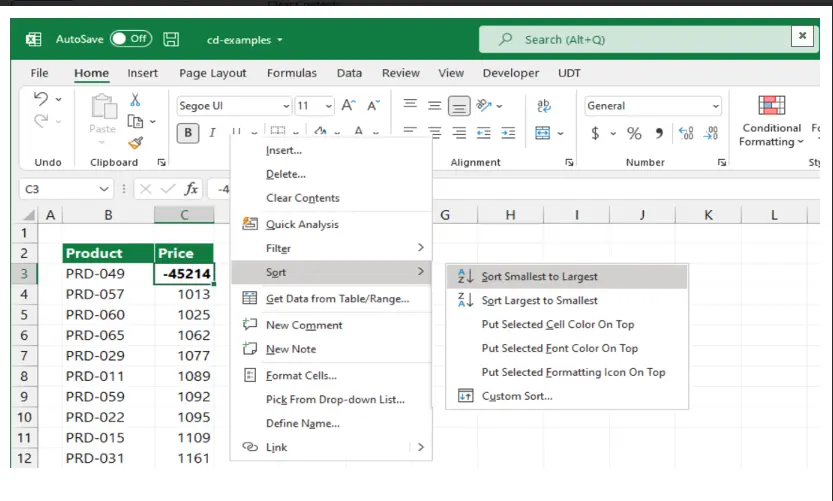Click the Orientation text angle icon
Image resolution: width=833 pixels, height=501 pixels.
(x=484, y=105)
